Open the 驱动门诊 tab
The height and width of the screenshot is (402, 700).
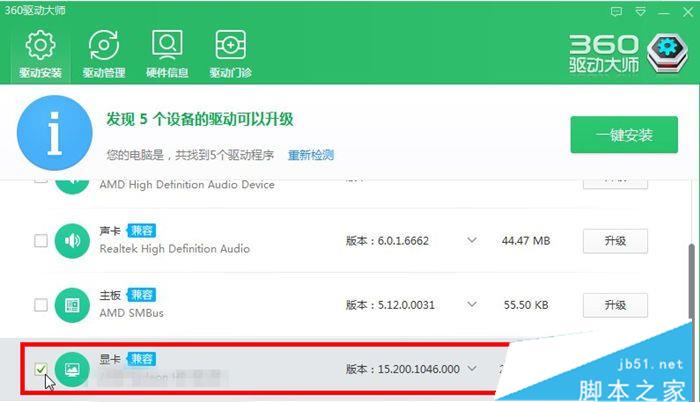coord(230,54)
